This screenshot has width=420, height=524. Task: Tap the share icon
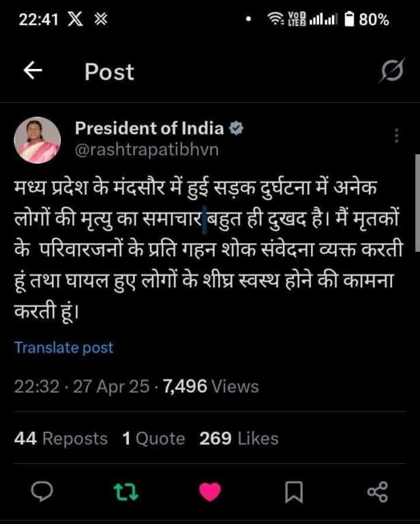(x=378, y=492)
